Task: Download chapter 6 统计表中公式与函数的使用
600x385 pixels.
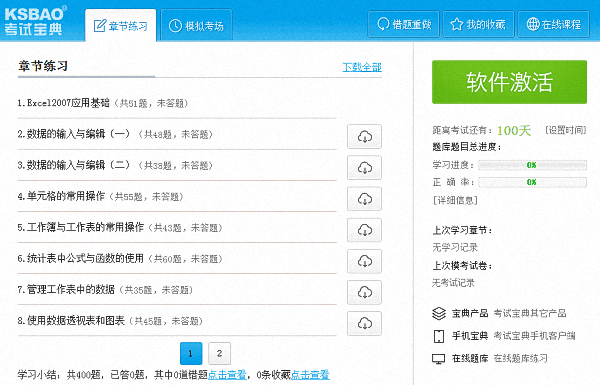Action: 364,261
